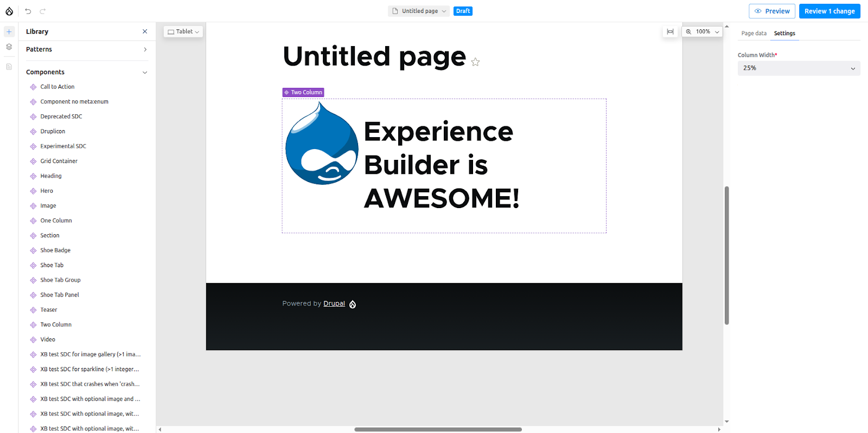Switch to Page data tab

coord(754,34)
